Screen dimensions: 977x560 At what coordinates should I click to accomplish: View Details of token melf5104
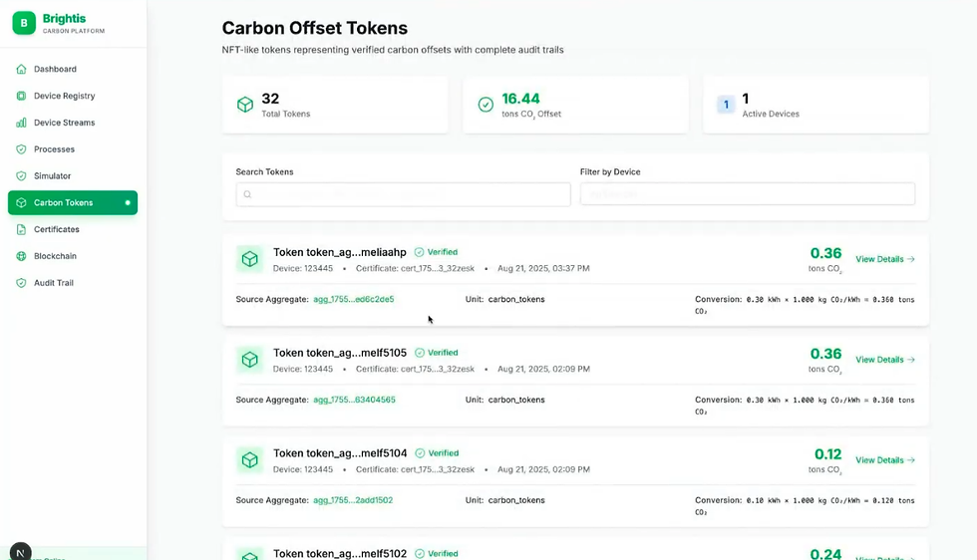tap(885, 460)
